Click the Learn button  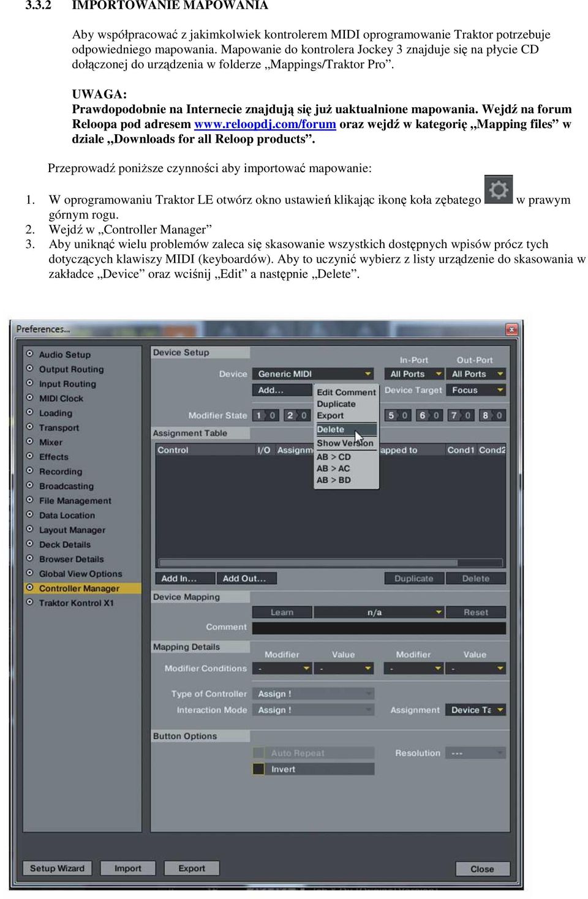pos(282,612)
